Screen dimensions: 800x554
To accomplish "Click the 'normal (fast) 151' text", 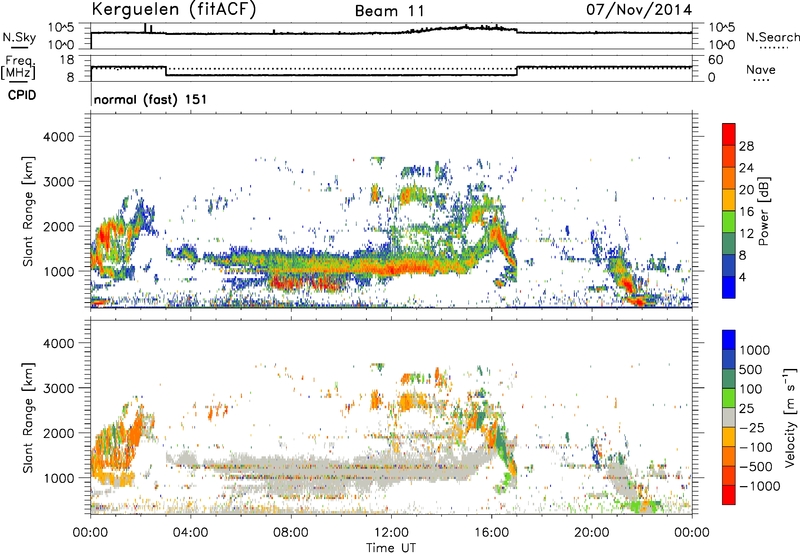I will coord(151,99).
